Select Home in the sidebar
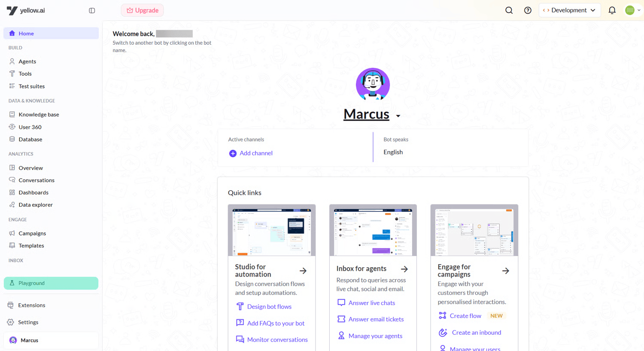The image size is (644, 351). tap(51, 33)
